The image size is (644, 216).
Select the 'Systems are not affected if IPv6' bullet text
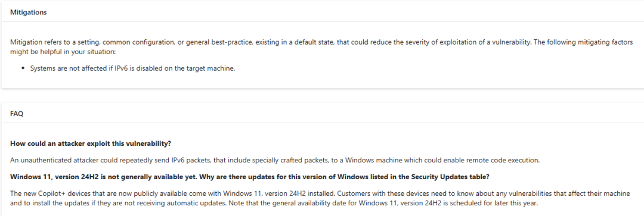132,68
